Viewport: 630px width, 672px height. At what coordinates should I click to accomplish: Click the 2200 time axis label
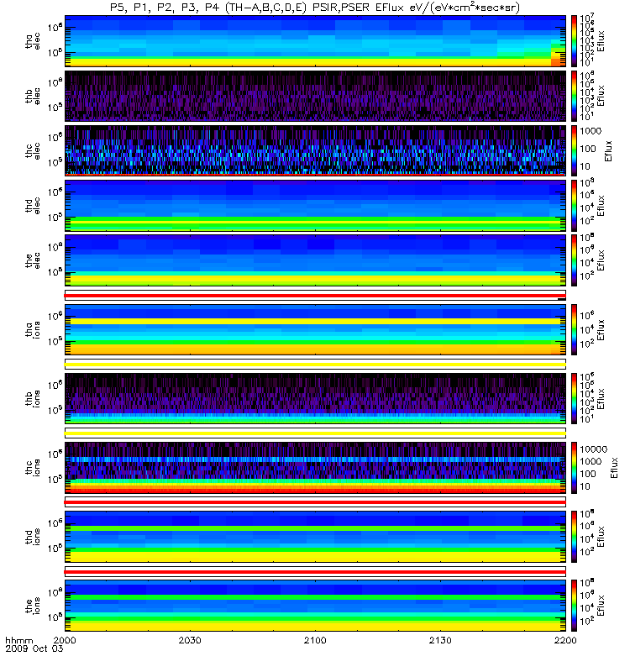(x=565, y=640)
